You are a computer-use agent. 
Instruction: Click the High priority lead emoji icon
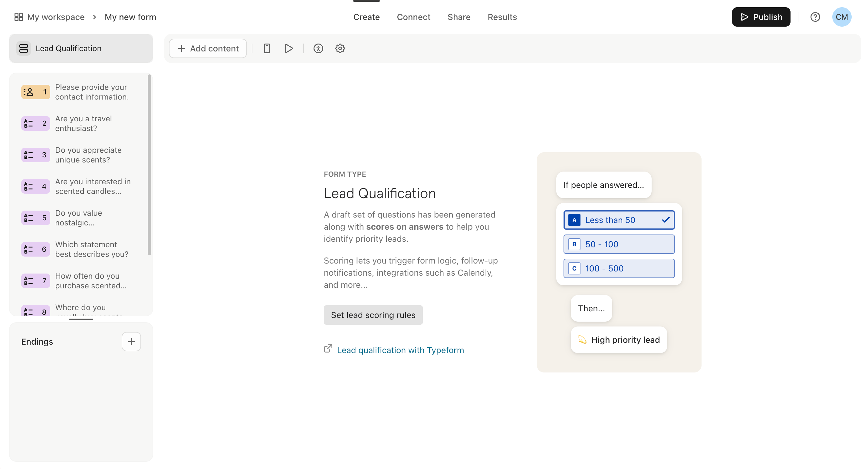point(582,339)
